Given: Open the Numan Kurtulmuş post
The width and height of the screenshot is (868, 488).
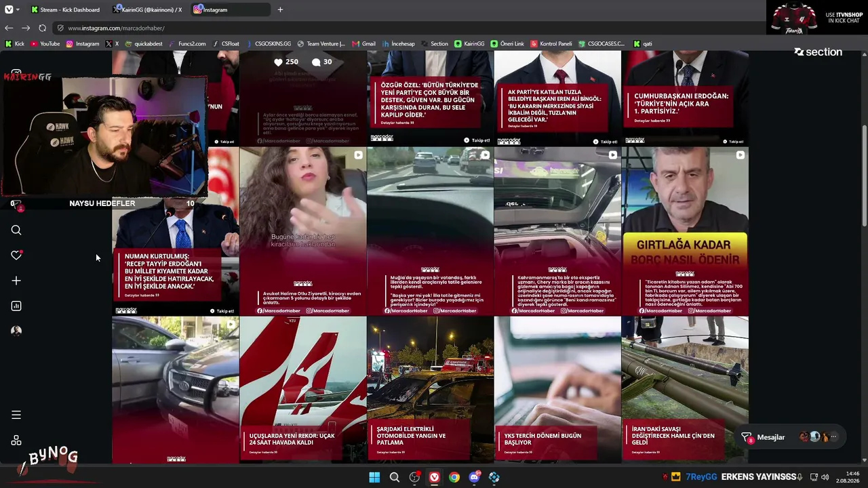Looking at the screenshot, I should coord(175,231).
